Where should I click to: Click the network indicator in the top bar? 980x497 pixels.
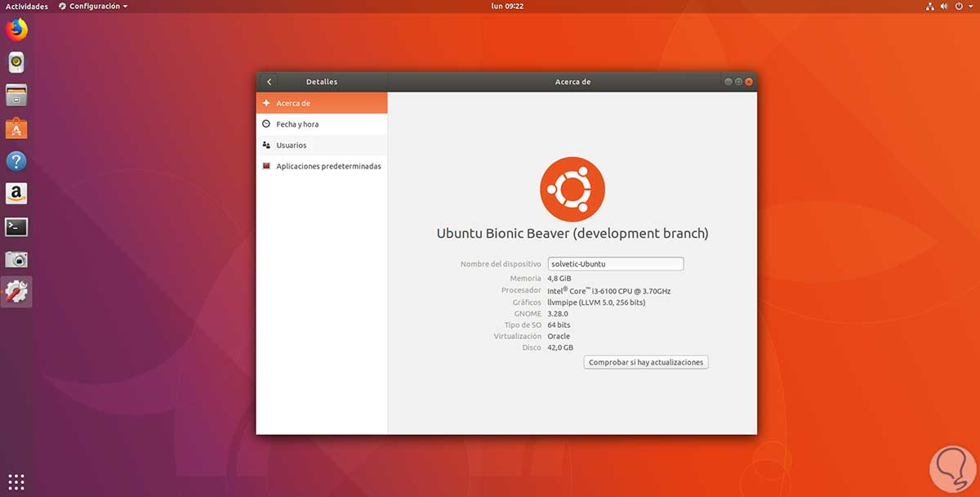pyautogui.click(x=930, y=6)
